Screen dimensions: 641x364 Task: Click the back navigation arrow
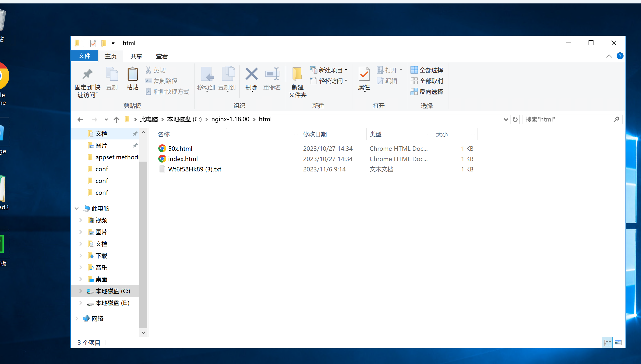tap(80, 120)
